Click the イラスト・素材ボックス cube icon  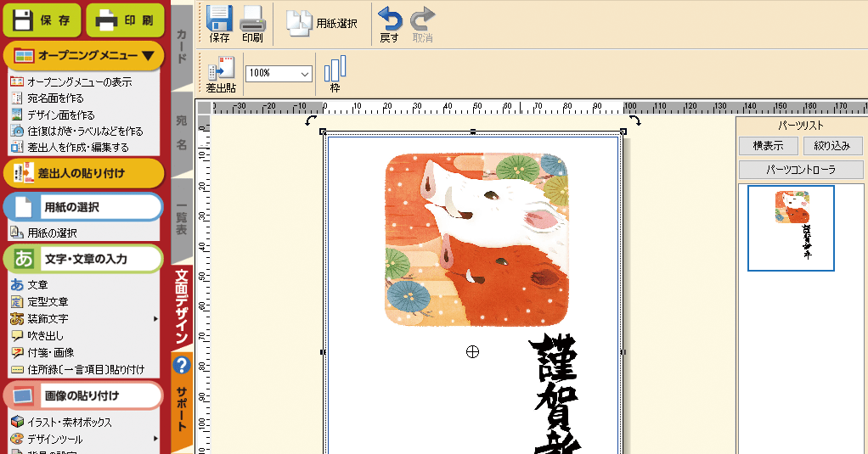17,422
